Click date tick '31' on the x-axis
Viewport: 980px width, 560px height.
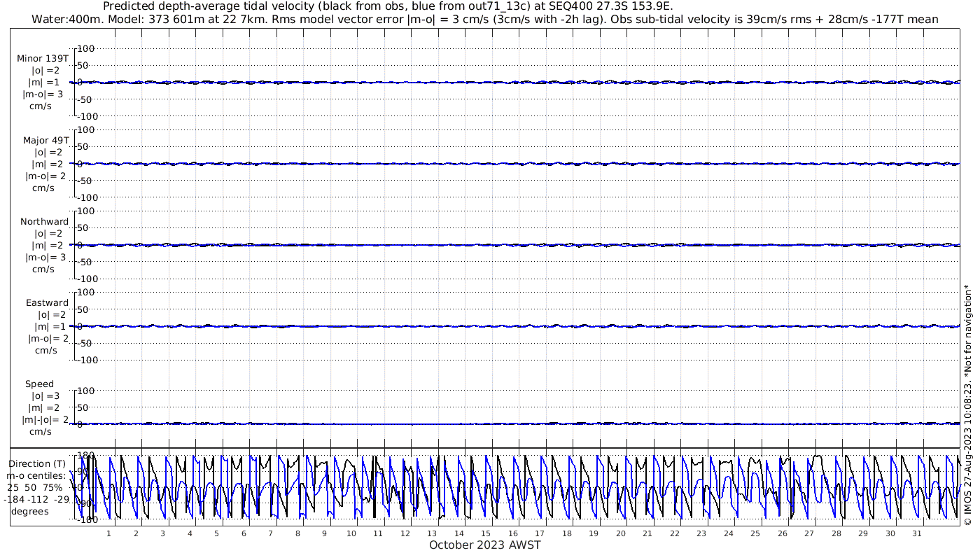pos(917,533)
